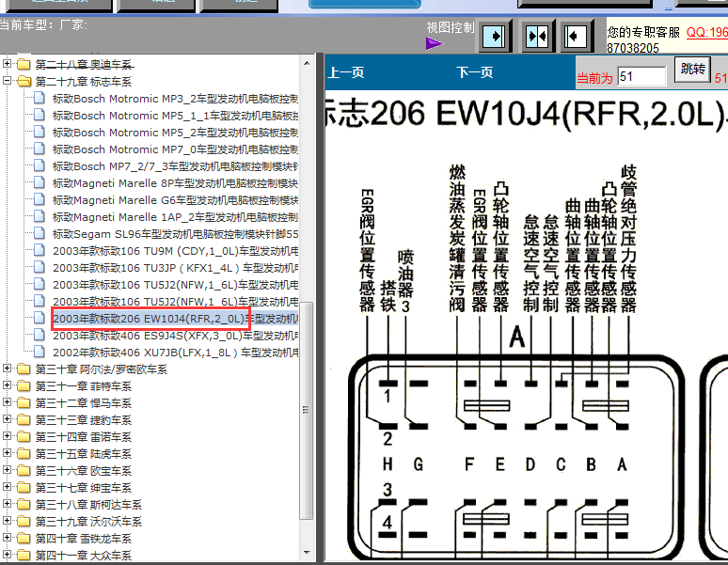Go to previous page with 上一页
This screenshot has height=565, width=728.
pos(346,72)
